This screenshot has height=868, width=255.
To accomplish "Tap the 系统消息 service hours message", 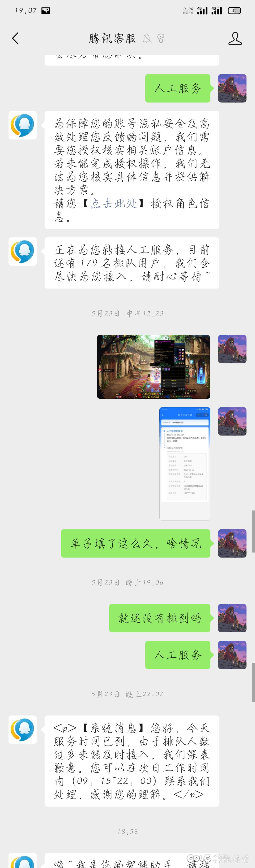I will point(132,761).
